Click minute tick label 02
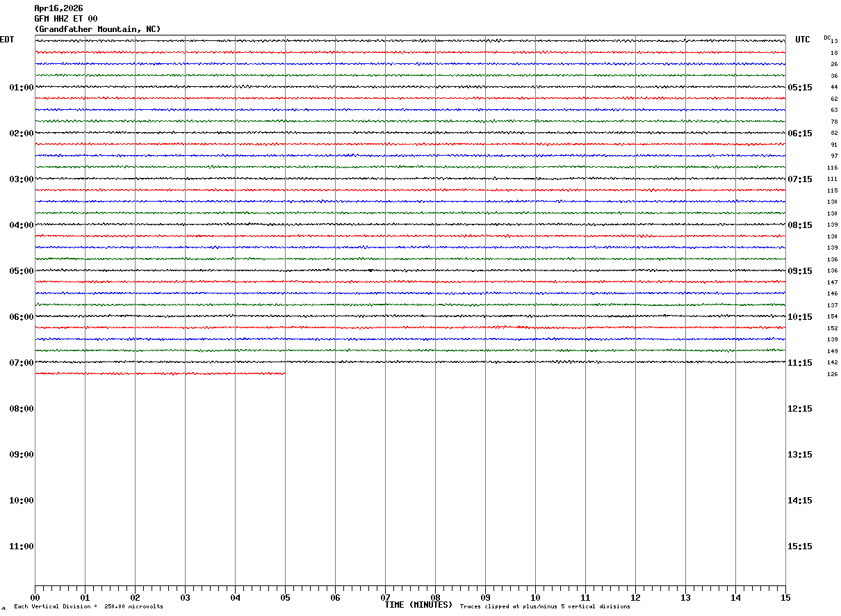 tap(135, 598)
